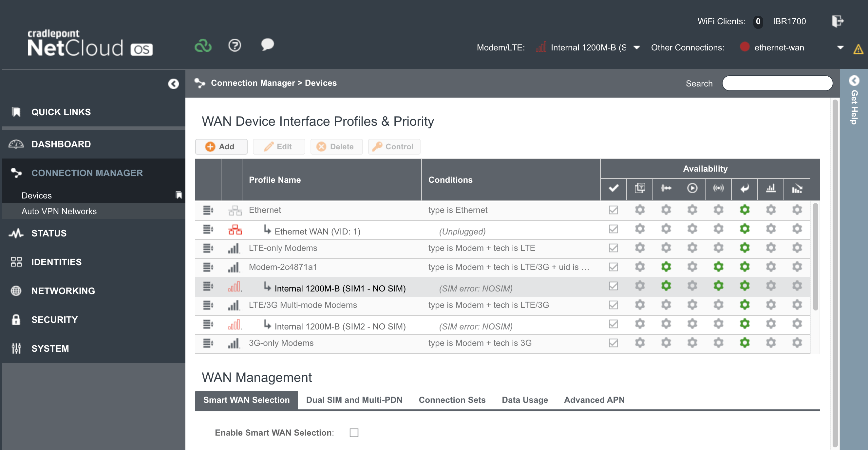868x450 pixels.
Task: Click the bookmark icon next to Devices
Action: point(179,195)
